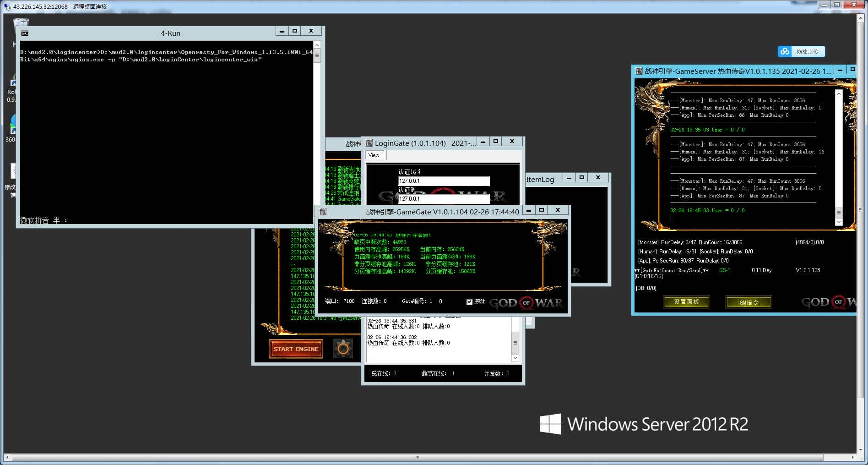868x465 pixels.
Task: Click the dragon icon in the LoginGate title bar
Action: click(369, 143)
